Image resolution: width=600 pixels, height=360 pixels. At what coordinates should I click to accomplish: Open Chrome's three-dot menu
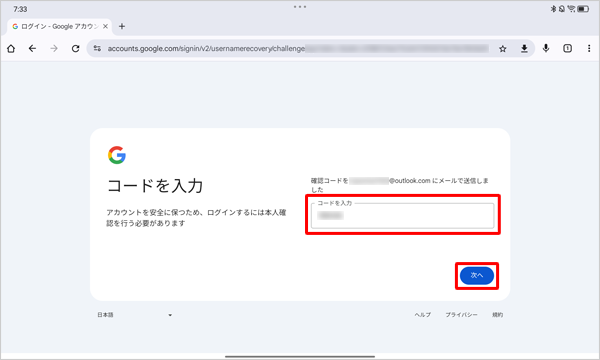tap(589, 48)
